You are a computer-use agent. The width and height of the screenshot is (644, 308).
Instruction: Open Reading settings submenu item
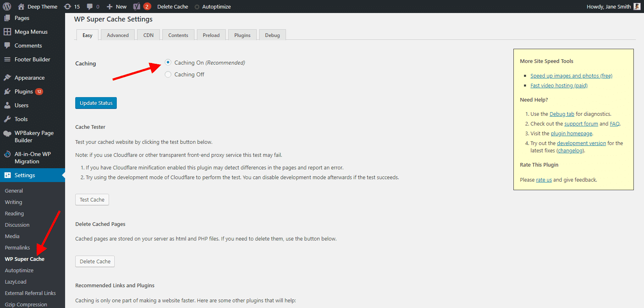coord(14,213)
